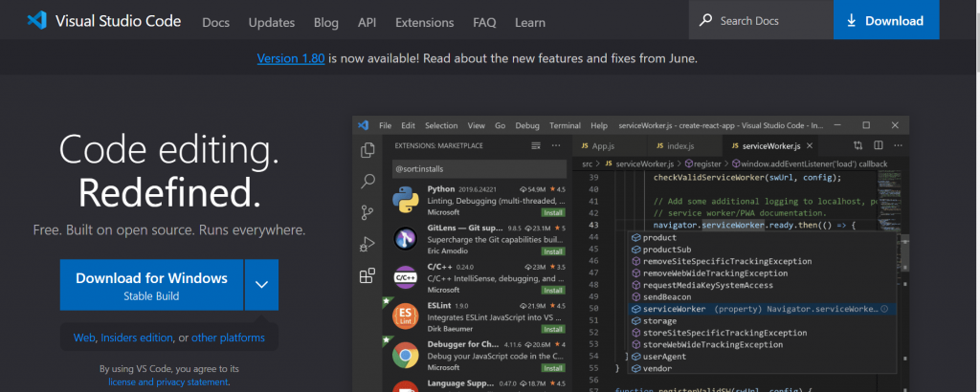Click the src breadcrumb segment
980x392 pixels.
[x=587, y=164]
